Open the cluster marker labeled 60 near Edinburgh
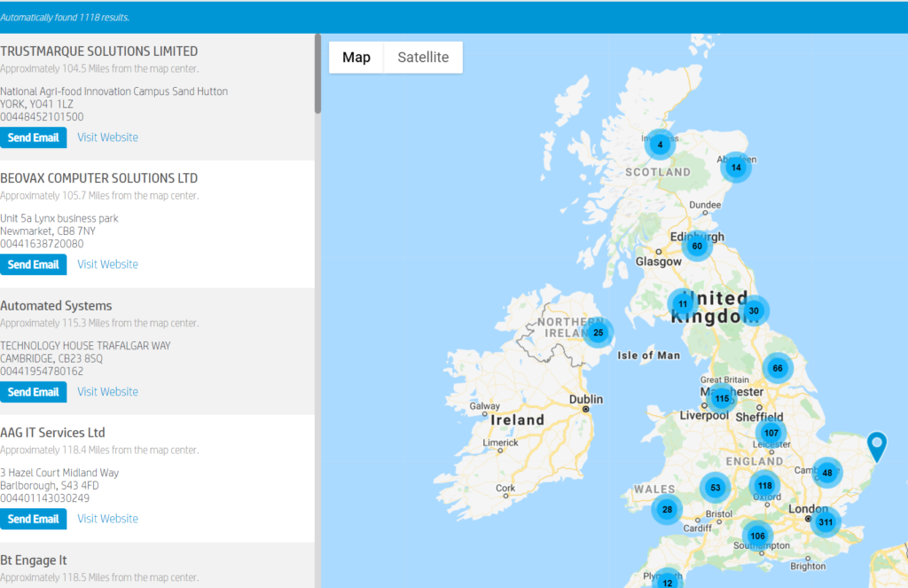 698,246
